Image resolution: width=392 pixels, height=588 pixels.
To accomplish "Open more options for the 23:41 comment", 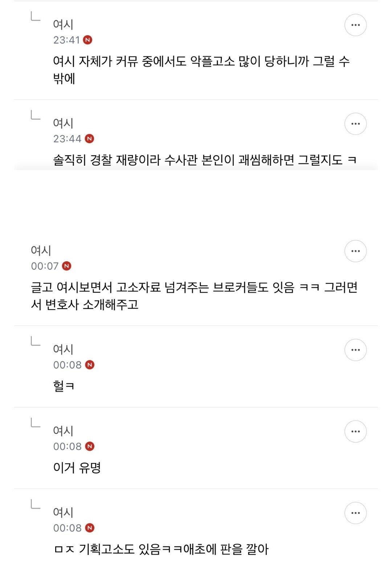I will click(355, 25).
